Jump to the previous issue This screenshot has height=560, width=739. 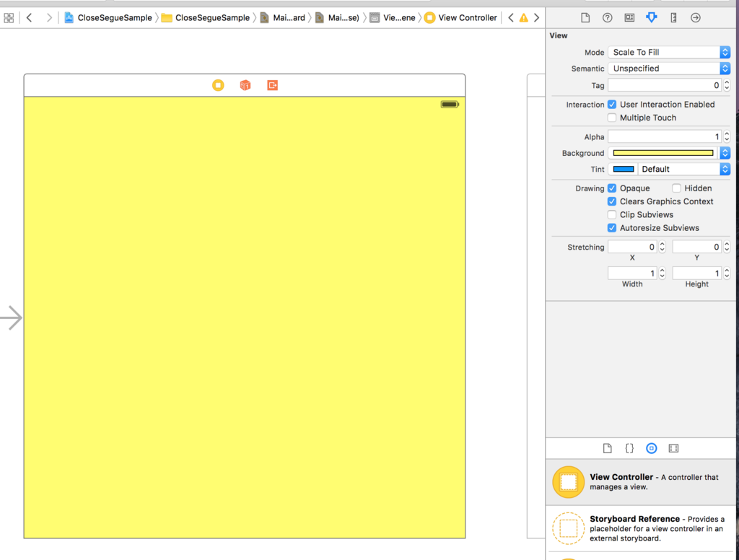[x=511, y=18]
